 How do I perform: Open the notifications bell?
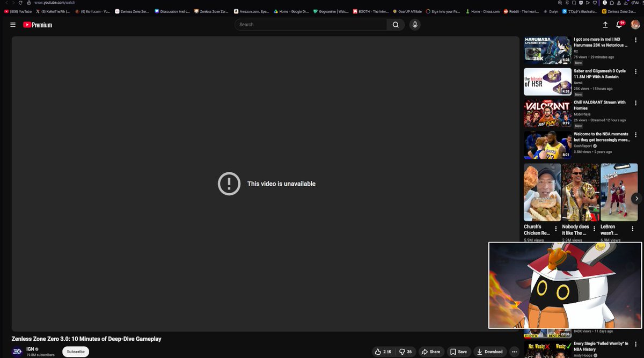pyautogui.click(x=619, y=25)
